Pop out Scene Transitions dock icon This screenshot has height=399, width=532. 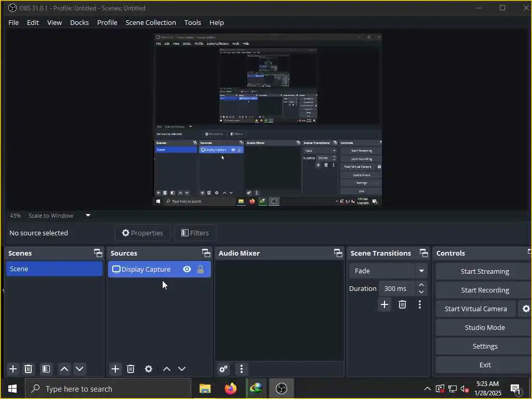(424, 253)
